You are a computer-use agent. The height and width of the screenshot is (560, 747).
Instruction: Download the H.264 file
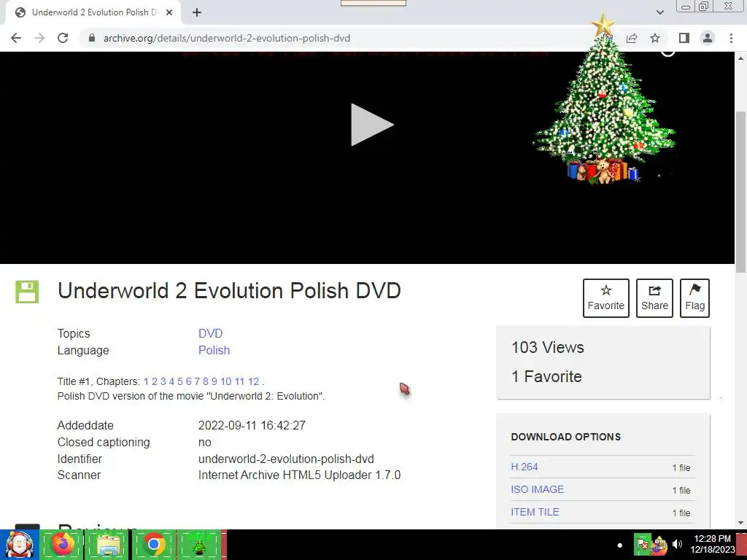(525, 467)
